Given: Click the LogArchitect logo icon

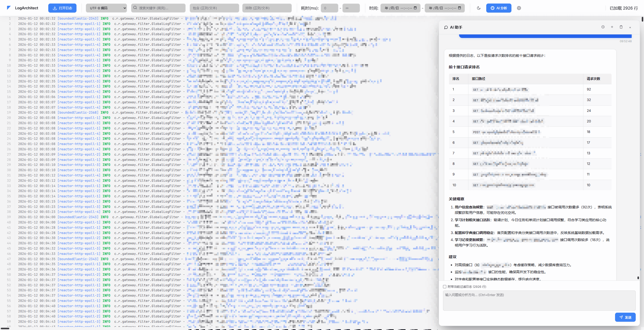Looking at the screenshot, I should [9, 8].
